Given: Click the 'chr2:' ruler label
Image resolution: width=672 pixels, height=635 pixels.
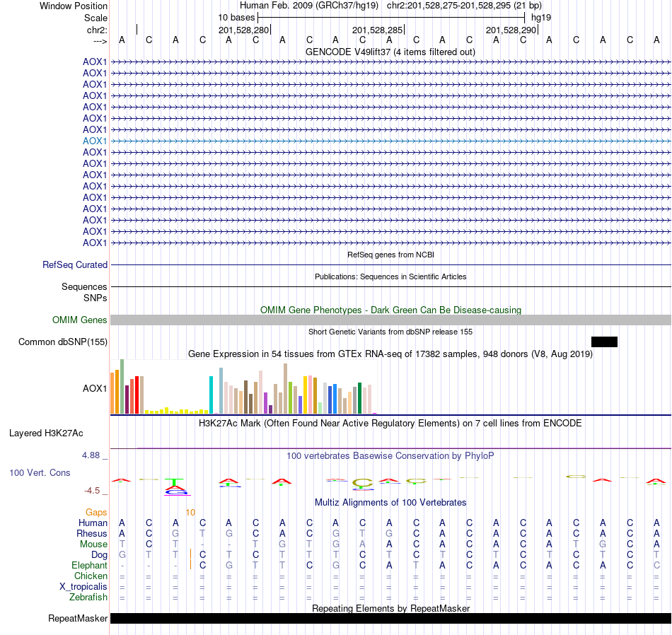Looking at the screenshot, I should tap(98, 30).
